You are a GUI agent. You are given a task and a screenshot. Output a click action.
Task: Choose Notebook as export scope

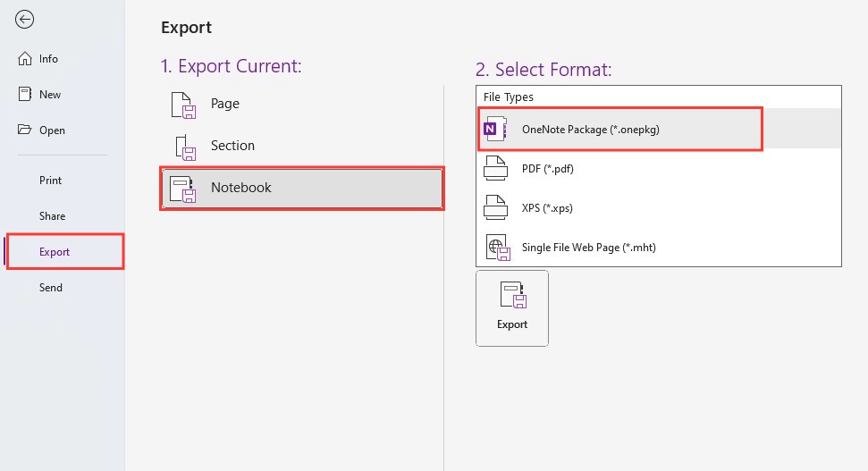(302, 189)
